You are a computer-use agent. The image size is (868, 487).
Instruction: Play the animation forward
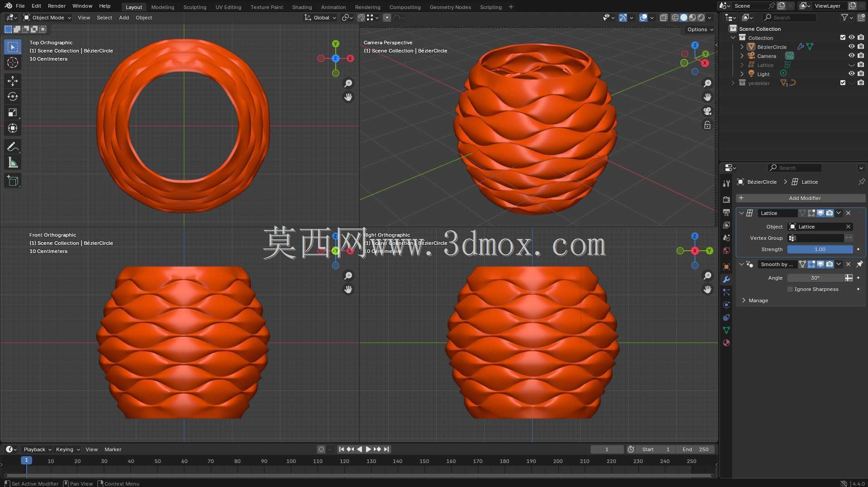click(368, 449)
